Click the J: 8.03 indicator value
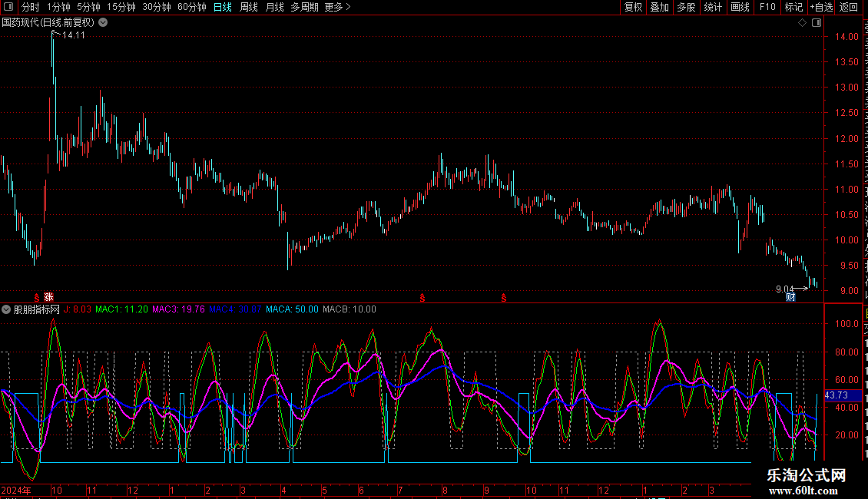The image size is (868, 499). [x=78, y=309]
